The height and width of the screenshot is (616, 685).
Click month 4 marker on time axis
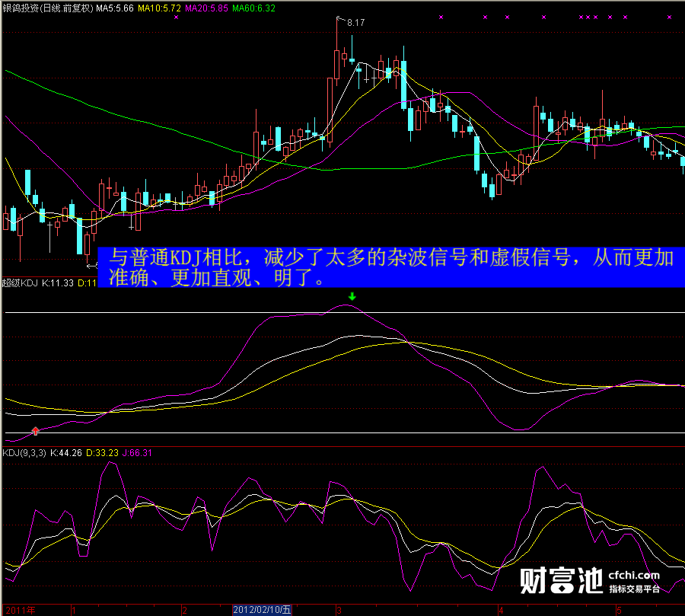tap(501, 611)
